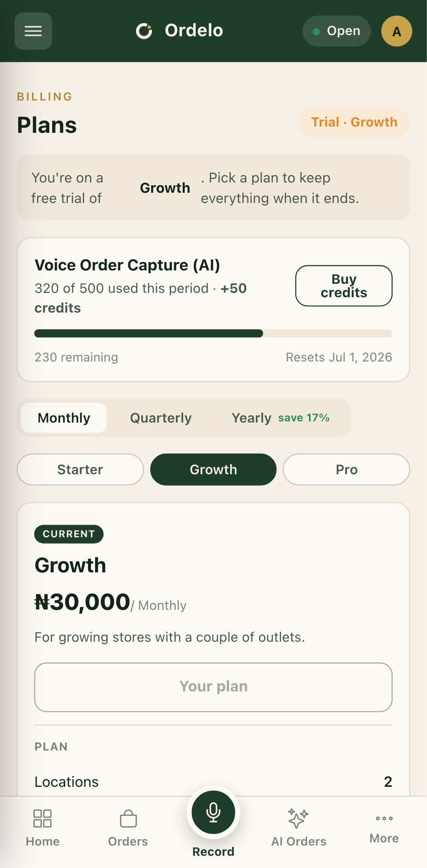427x868 pixels.
Task: Click Buy credits button
Action: pyautogui.click(x=344, y=286)
